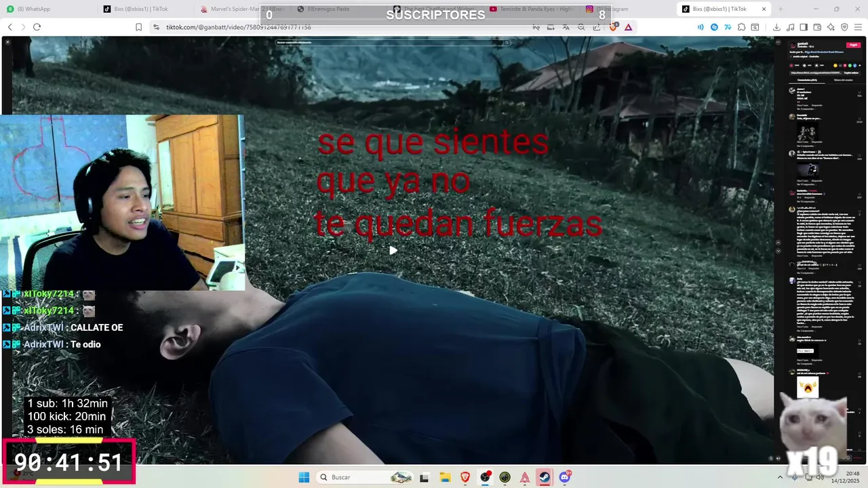Open the browser hamburger menu
Viewport: 868px width, 488px height.
pos(858,27)
